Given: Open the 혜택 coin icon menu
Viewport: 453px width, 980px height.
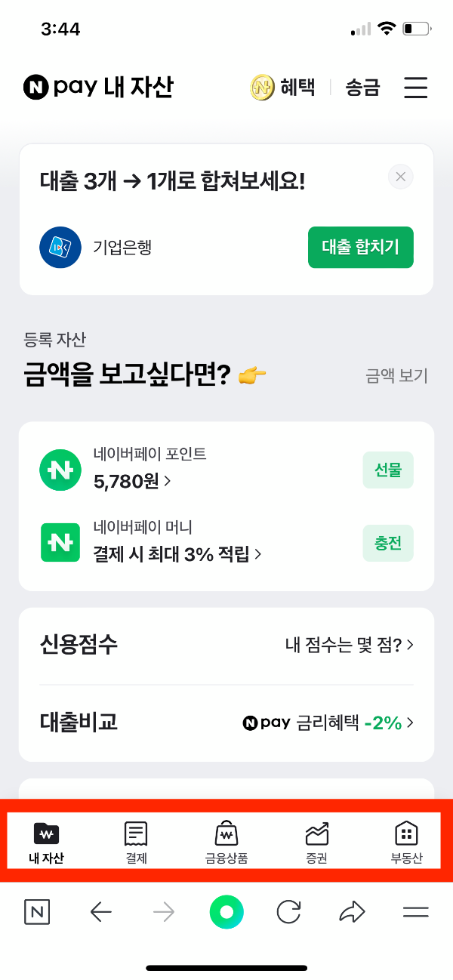Looking at the screenshot, I should click(x=262, y=87).
